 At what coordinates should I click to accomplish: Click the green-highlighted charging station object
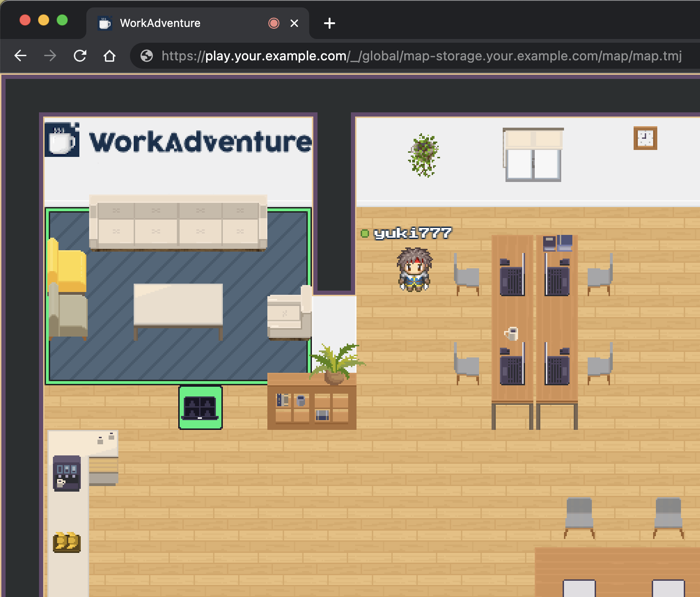coord(200,407)
